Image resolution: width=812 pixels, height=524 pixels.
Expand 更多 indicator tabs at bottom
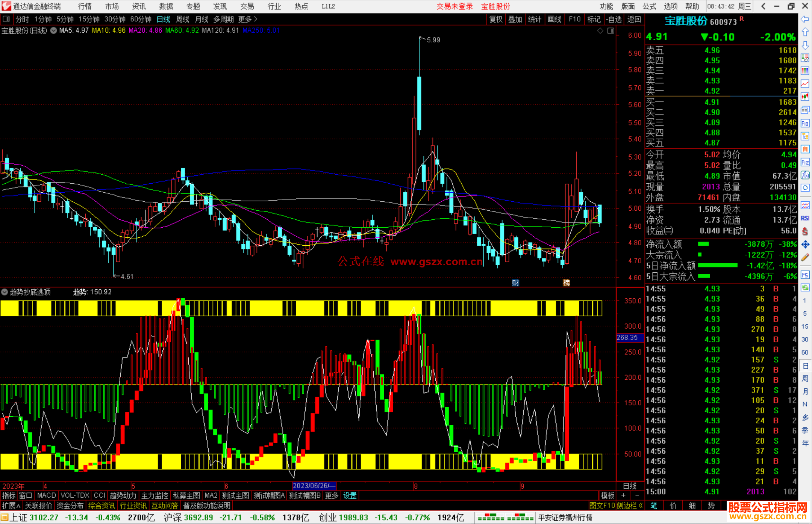(332, 495)
